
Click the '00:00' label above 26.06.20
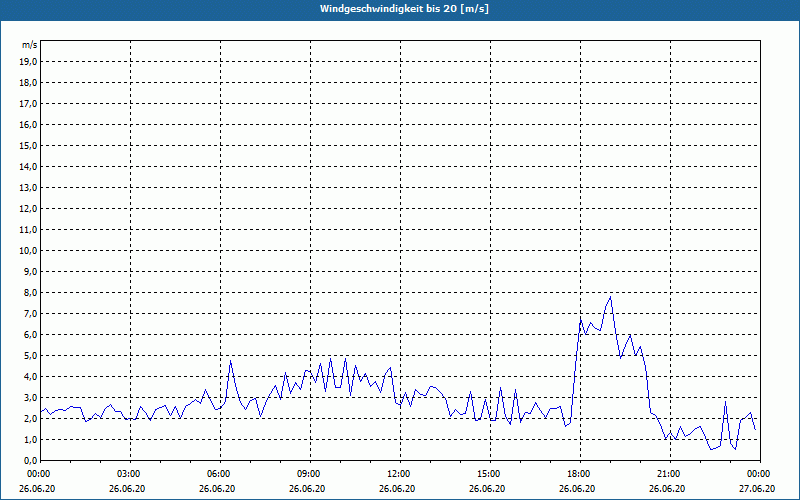tap(38, 474)
